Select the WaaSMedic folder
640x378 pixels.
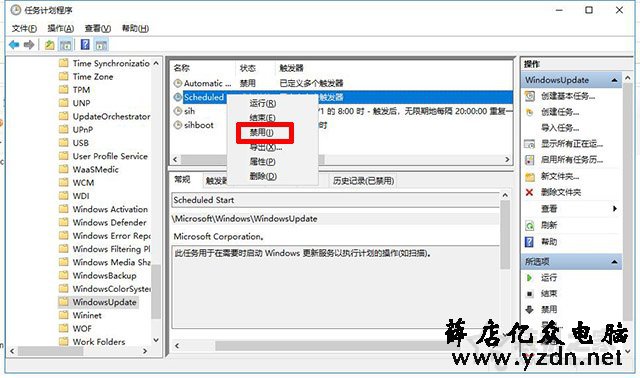coord(89,169)
